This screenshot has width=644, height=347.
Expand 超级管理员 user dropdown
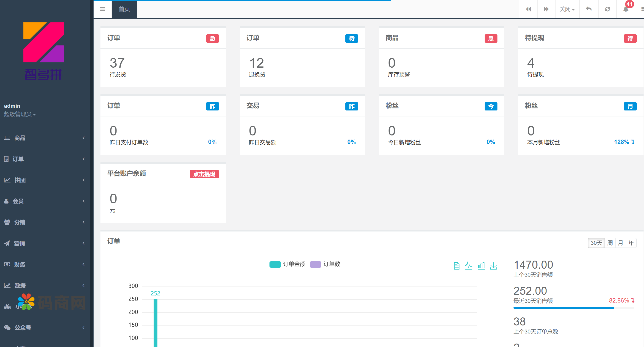20,114
